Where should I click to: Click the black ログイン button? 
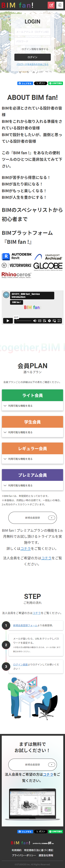pyautogui.click(x=33, y=57)
